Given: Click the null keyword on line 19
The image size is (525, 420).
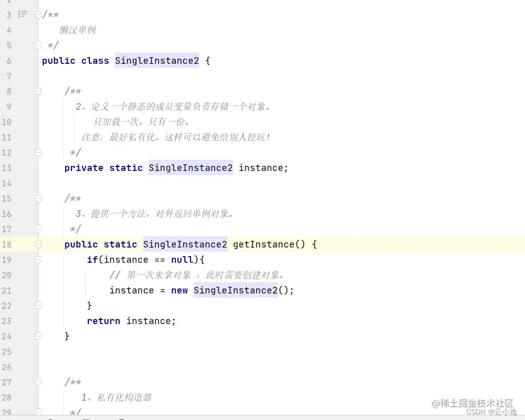Looking at the screenshot, I should click(x=182, y=260).
